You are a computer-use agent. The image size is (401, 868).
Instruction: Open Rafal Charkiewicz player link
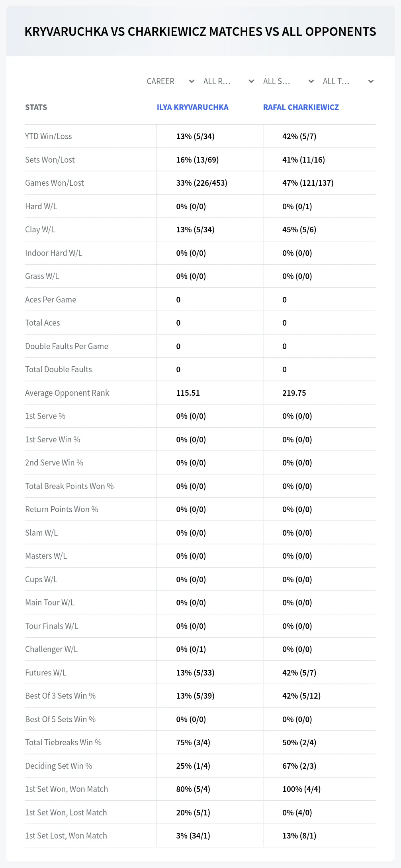click(x=301, y=107)
